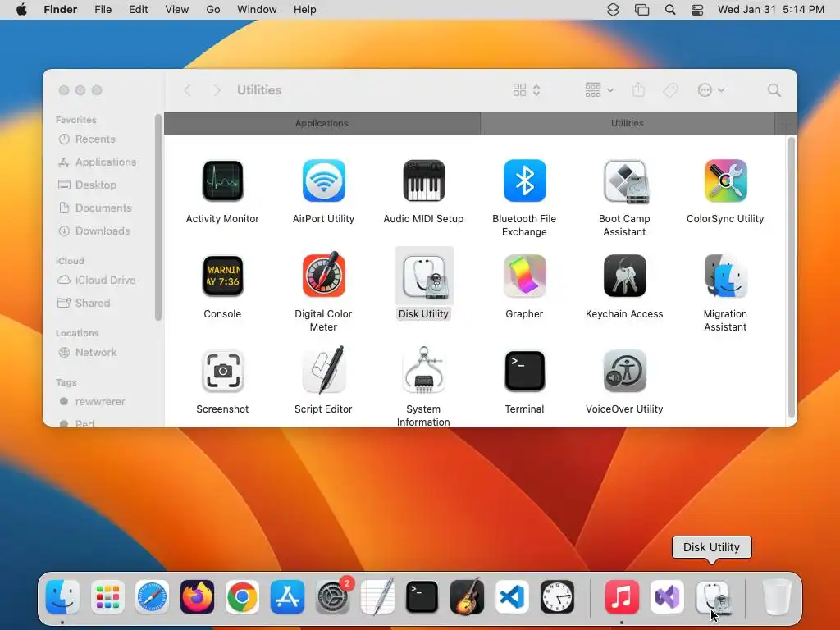Select the Screenshot app icon

(222, 372)
